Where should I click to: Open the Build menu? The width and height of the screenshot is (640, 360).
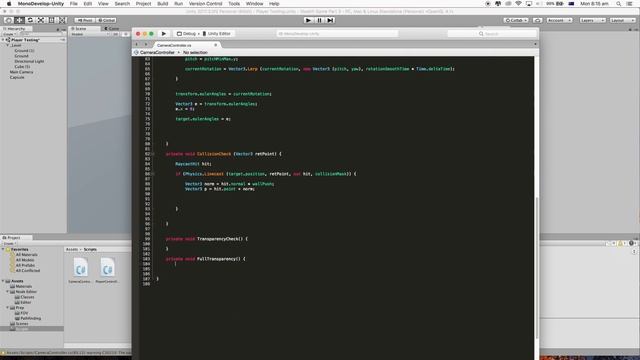pos(162,4)
